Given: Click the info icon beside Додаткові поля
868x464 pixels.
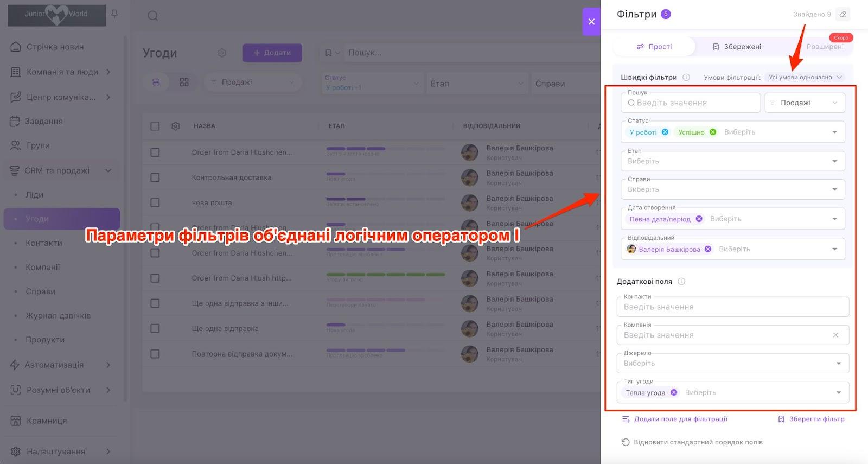Looking at the screenshot, I should [x=681, y=281].
